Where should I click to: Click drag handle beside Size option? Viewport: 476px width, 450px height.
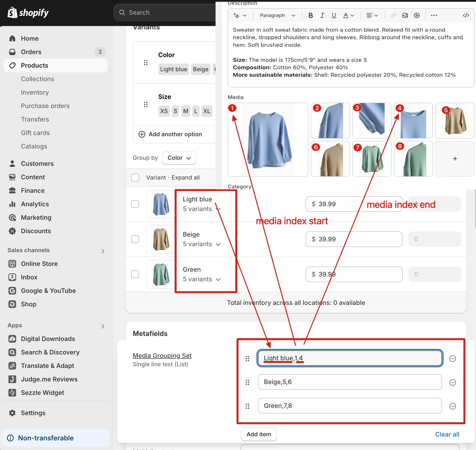(146, 104)
